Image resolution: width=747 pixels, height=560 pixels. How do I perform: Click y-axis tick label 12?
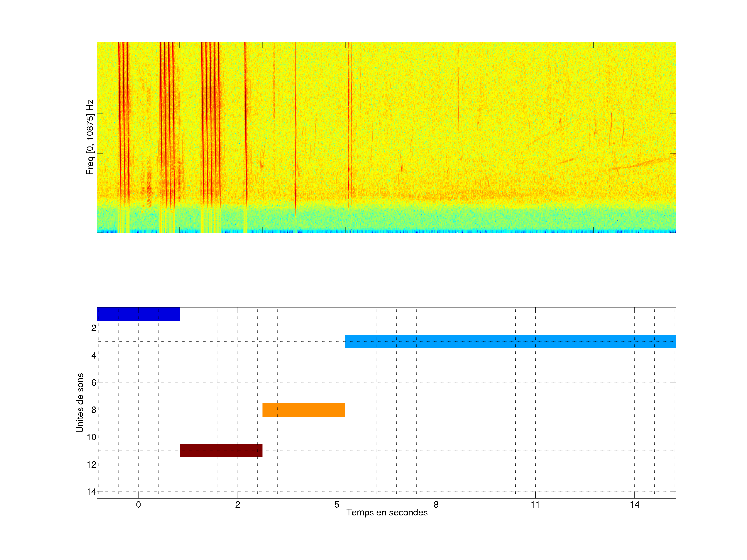coord(92,465)
